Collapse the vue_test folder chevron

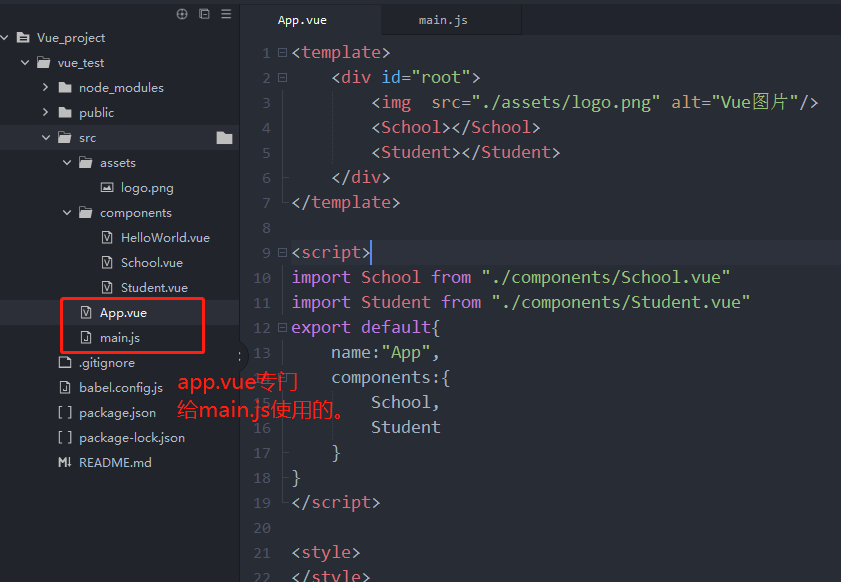point(25,63)
